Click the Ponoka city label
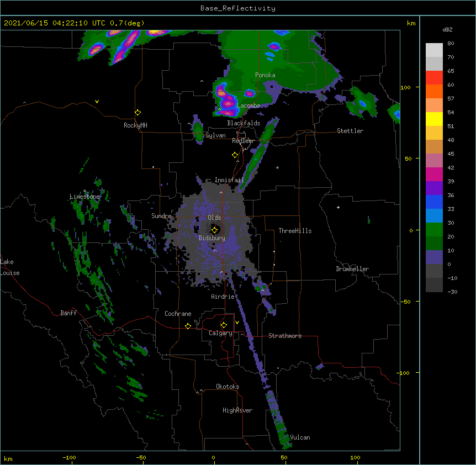Image resolution: width=476 pixels, height=465 pixels. tap(265, 75)
